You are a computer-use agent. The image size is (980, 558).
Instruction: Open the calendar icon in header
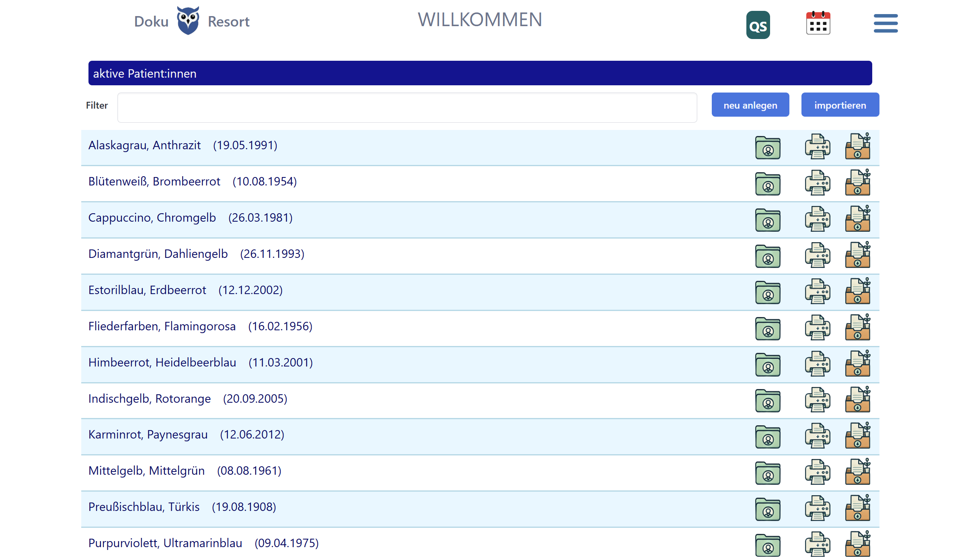(818, 23)
